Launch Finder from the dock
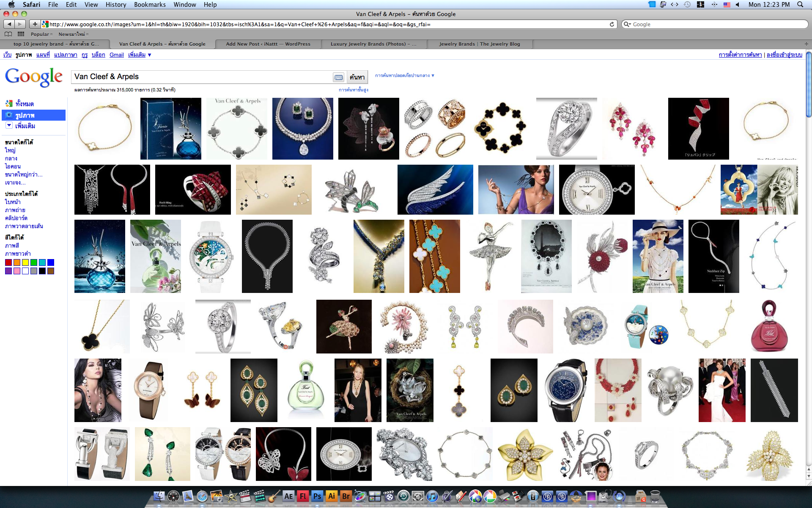Viewport: 812px width, 508px height. pos(159,496)
